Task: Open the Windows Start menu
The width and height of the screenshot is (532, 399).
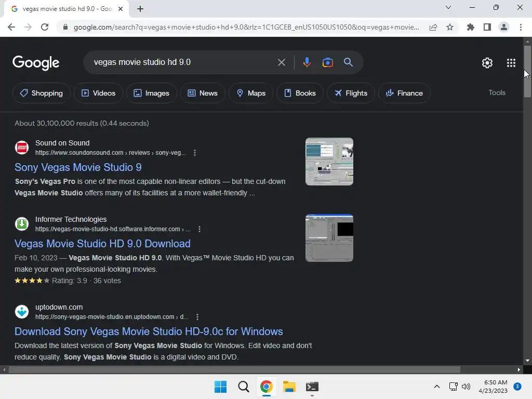Action: [220, 387]
